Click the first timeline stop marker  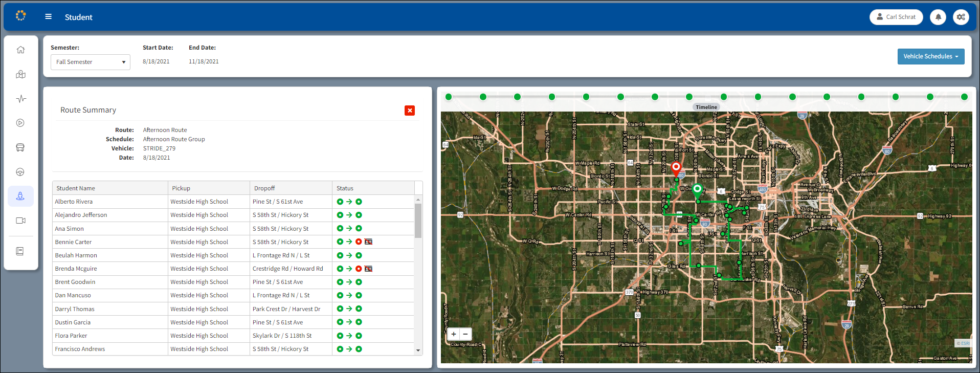pos(449,97)
